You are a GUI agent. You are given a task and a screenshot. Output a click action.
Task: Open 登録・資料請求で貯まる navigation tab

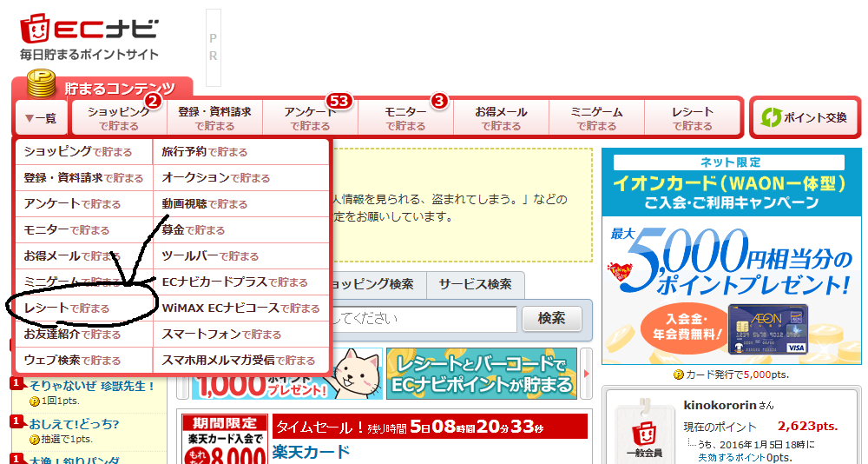[214, 118]
